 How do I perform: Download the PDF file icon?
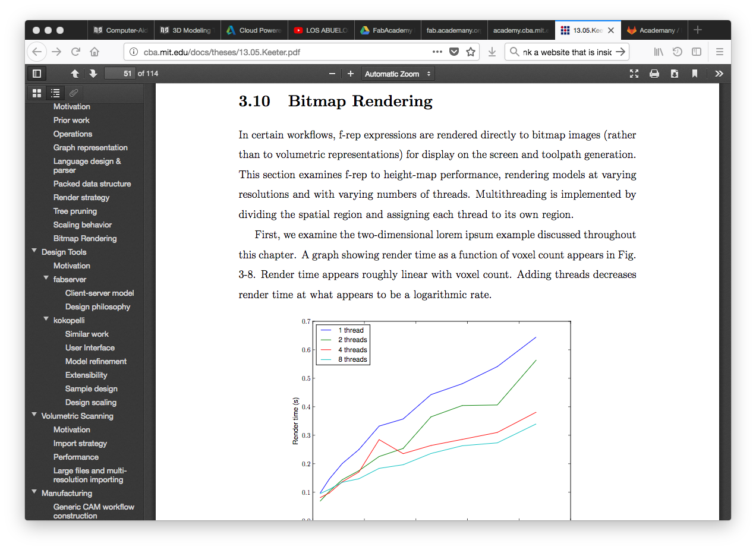pos(675,74)
